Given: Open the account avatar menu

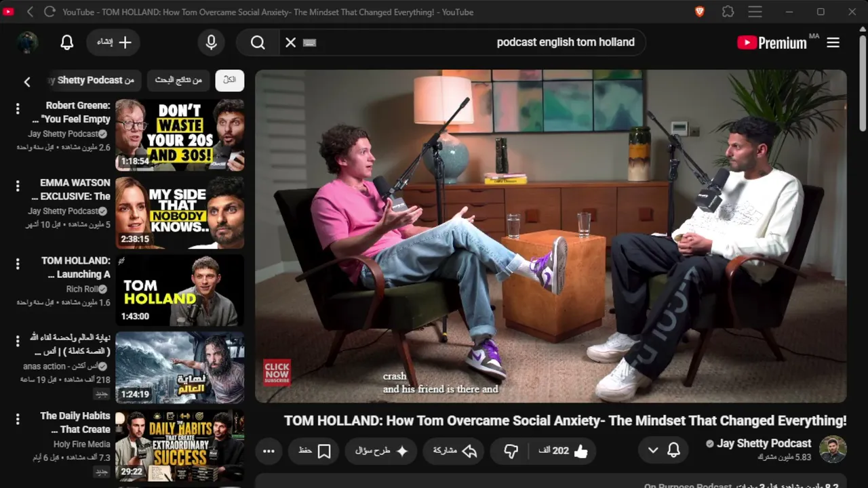Looking at the screenshot, I should tap(28, 43).
